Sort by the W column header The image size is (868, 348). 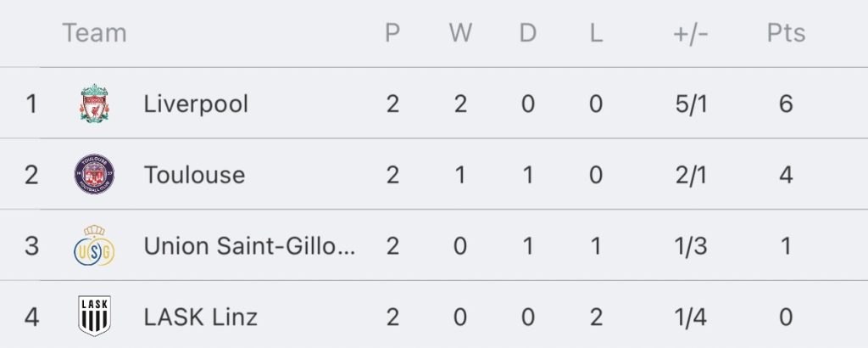pyautogui.click(x=460, y=33)
